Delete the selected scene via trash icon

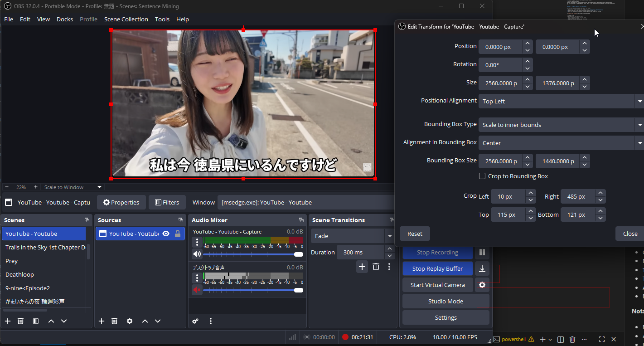[x=20, y=321]
